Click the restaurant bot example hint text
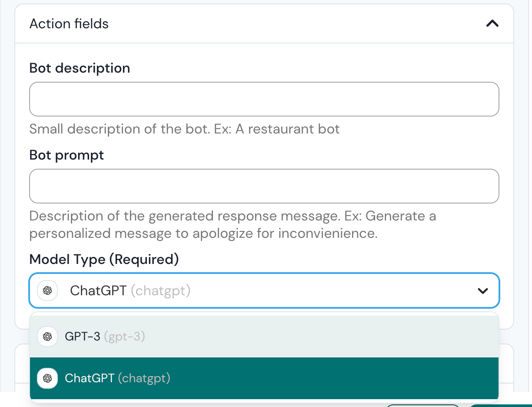The image size is (532, 407). click(x=184, y=129)
